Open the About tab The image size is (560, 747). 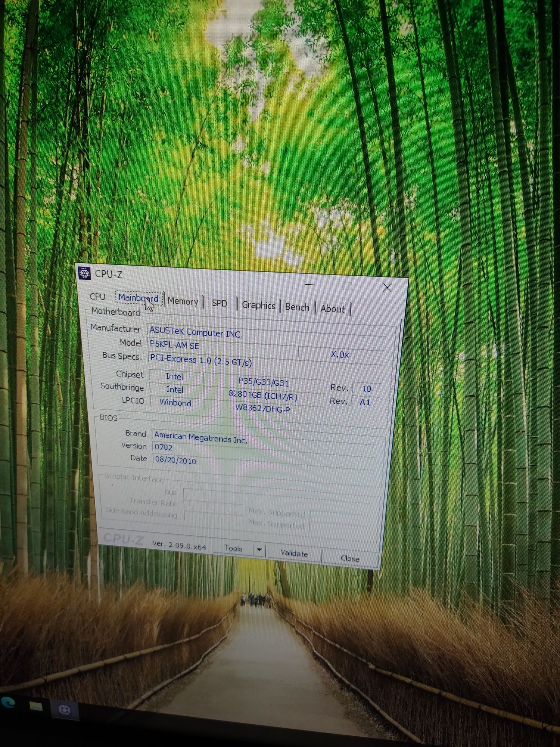[x=332, y=309]
